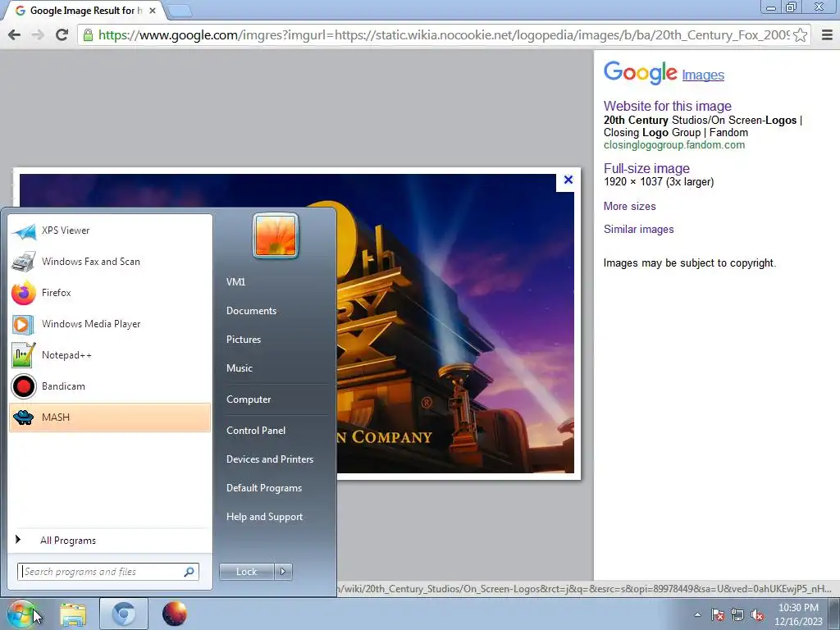Close the Google Image Result tab
Screen dimensions: 840x630
tap(152, 10)
